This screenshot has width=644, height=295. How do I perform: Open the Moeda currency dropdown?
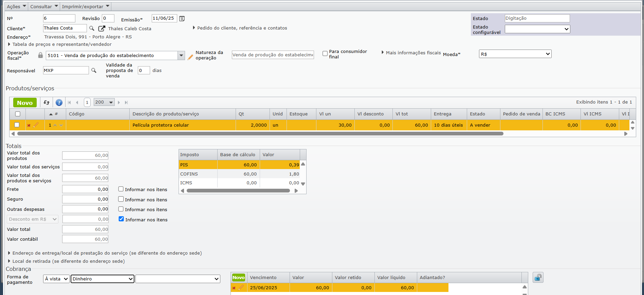pyautogui.click(x=515, y=54)
